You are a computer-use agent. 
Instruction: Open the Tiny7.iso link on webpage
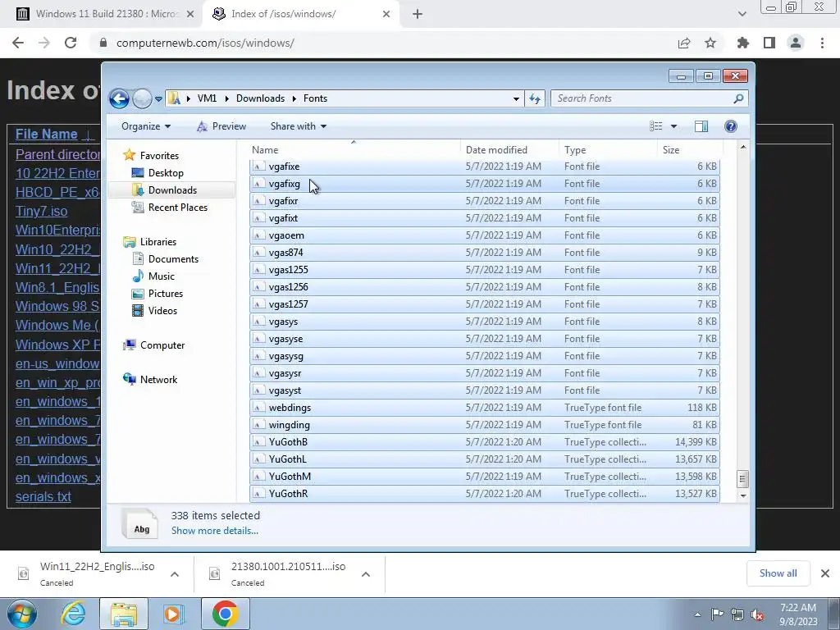point(41,211)
